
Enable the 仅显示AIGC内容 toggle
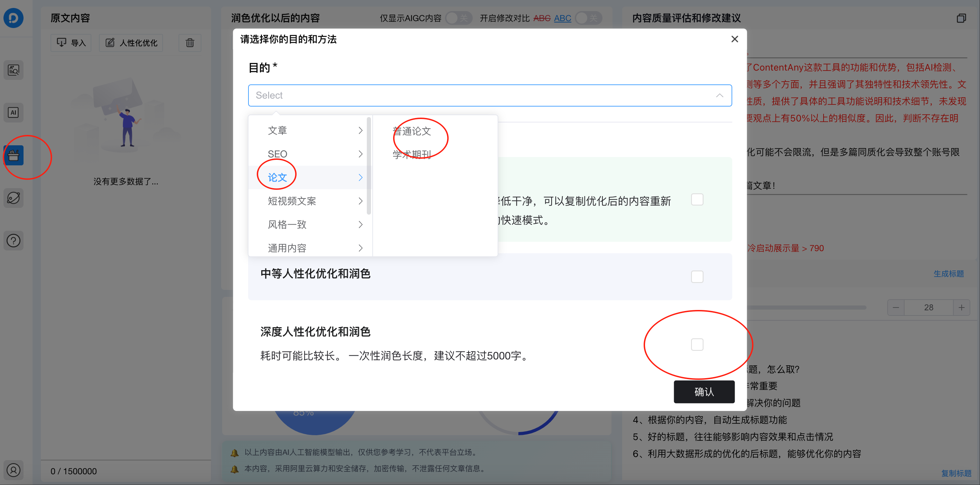(x=458, y=18)
